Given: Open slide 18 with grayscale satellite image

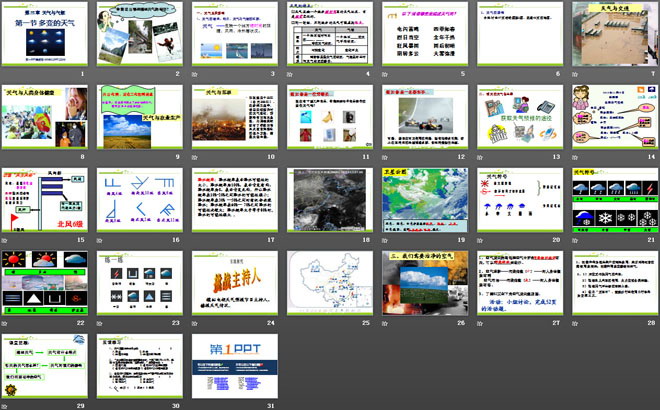Looking at the screenshot, I should coord(329,199).
